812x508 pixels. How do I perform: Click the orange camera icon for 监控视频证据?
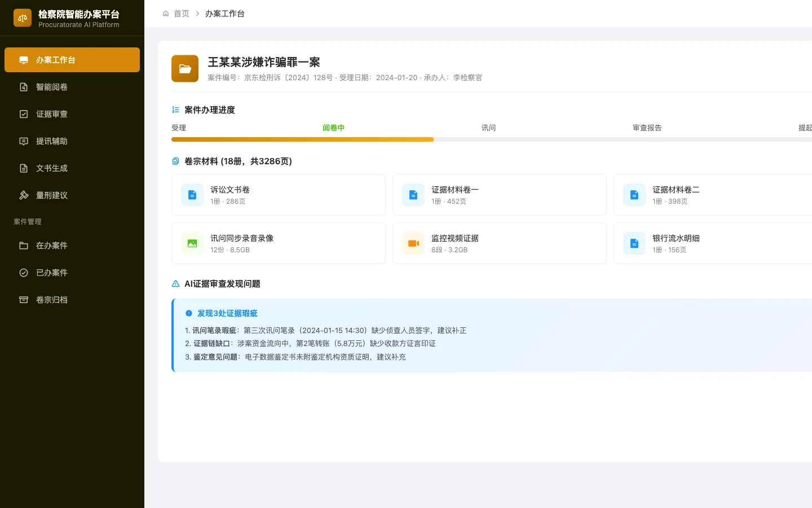coord(413,243)
